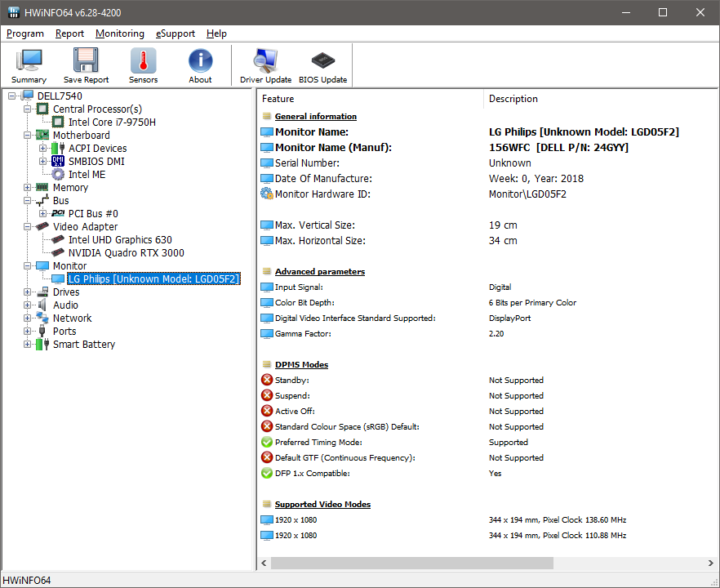Select the Monitor tree label
The image size is (720, 588).
coord(70,265)
